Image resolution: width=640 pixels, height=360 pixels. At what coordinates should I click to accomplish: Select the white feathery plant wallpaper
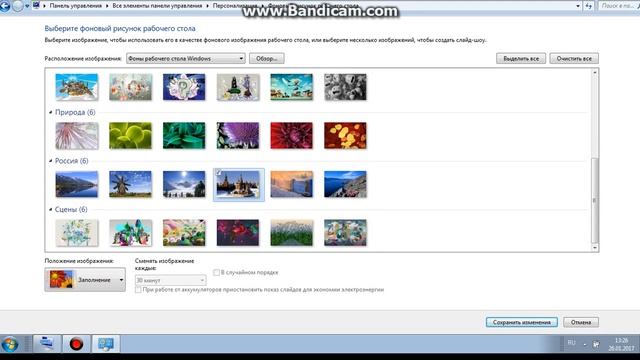click(x=77, y=136)
